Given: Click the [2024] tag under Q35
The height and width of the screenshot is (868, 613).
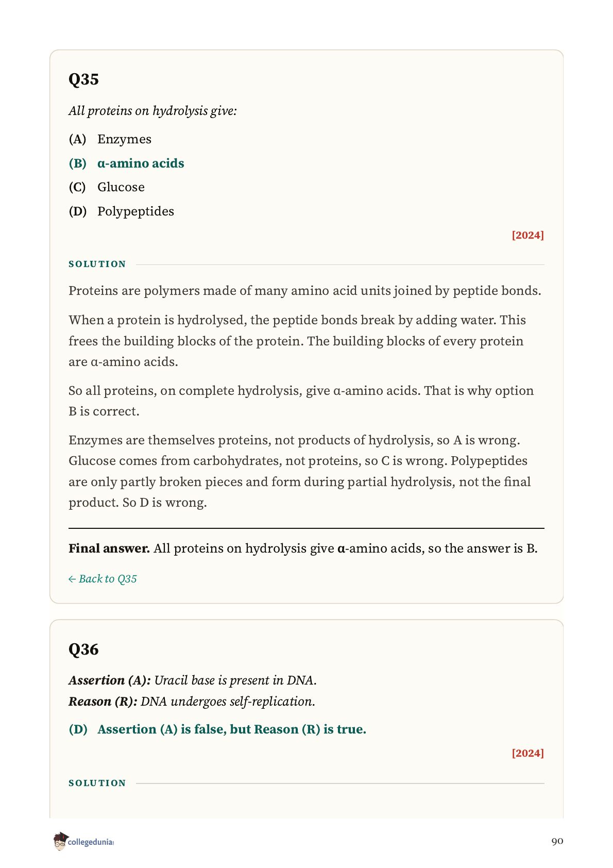Looking at the screenshot, I should click(527, 235).
